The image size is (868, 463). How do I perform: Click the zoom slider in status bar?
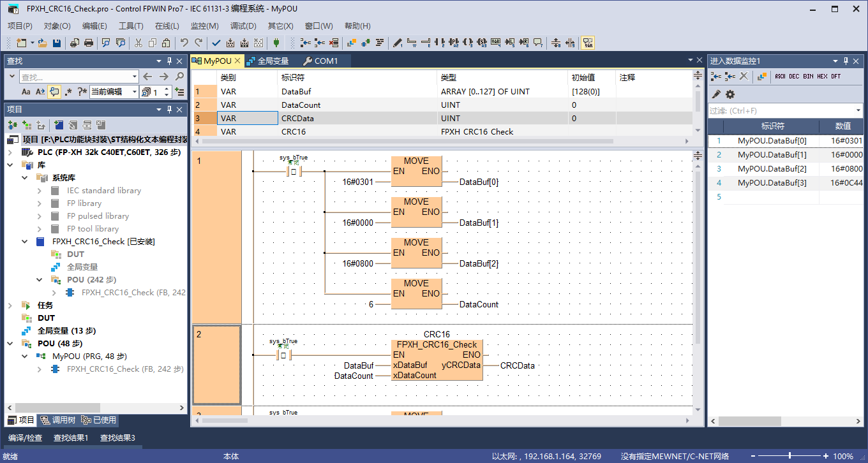pos(790,456)
